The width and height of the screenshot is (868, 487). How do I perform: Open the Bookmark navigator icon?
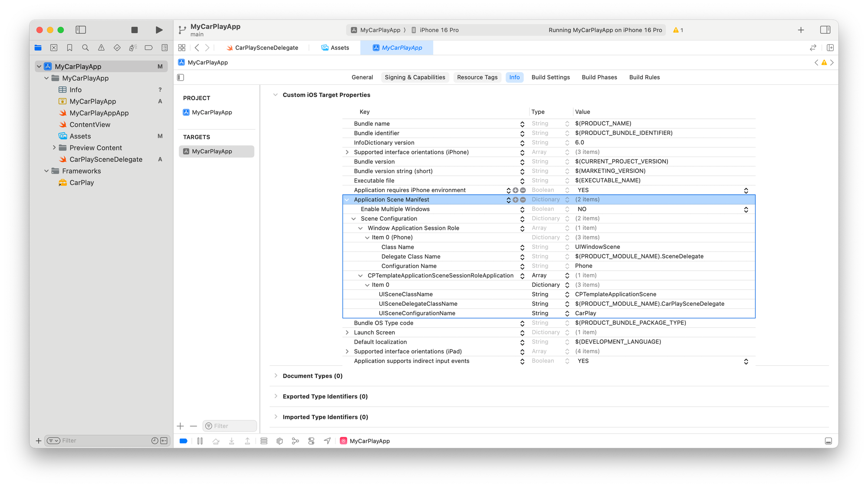(69, 48)
